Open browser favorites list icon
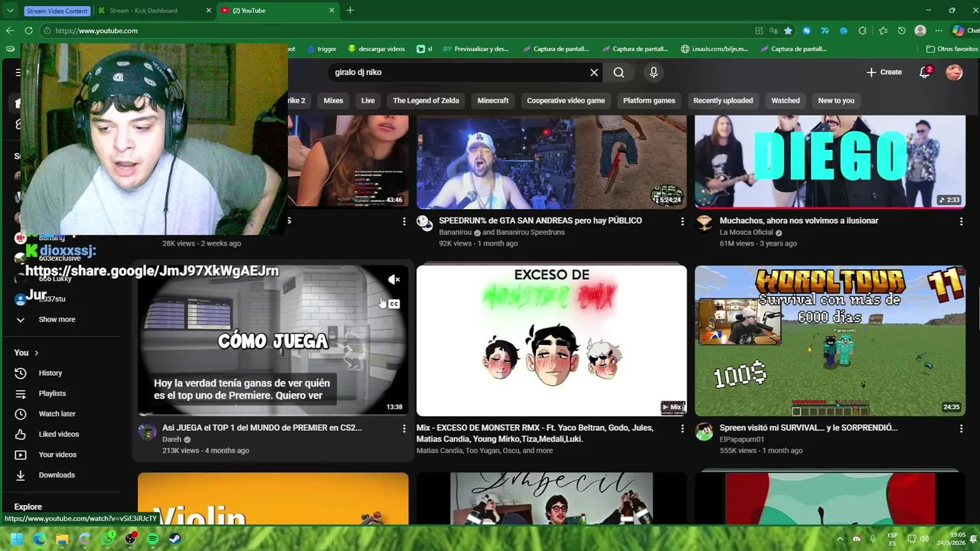This screenshot has width=980, height=551. pos(883,31)
